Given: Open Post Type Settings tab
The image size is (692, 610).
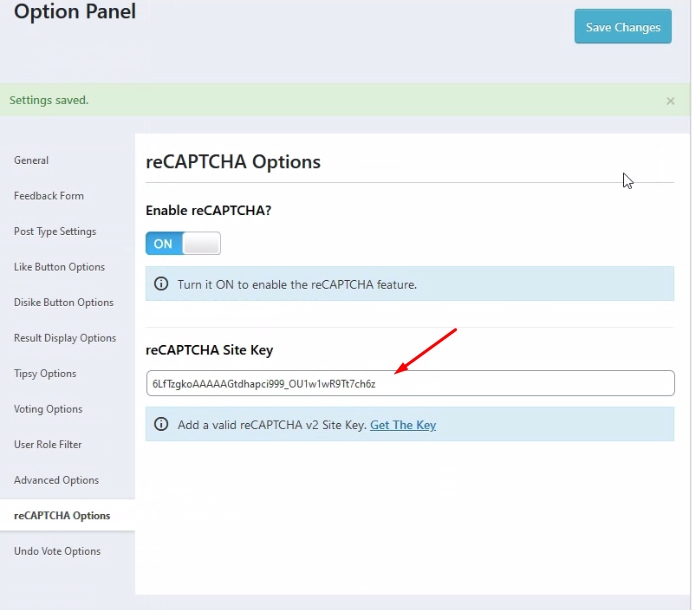Looking at the screenshot, I should tap(55, 231).
